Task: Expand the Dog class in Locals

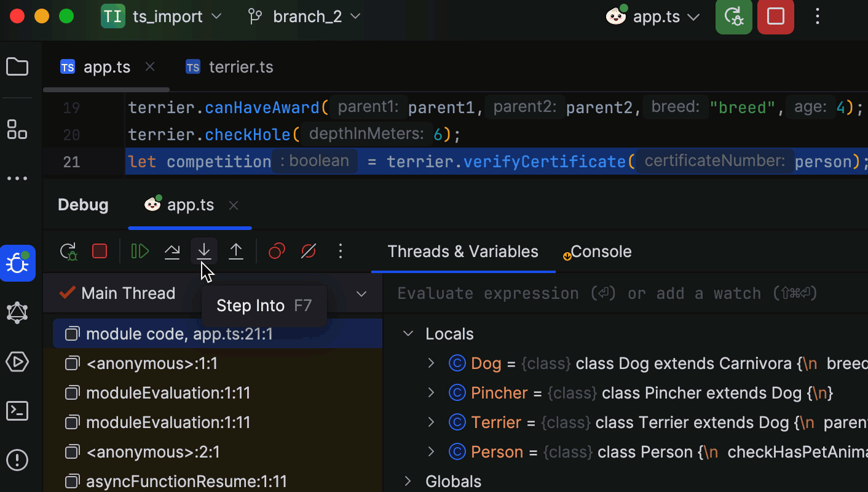Action: [x=432, y=363]
